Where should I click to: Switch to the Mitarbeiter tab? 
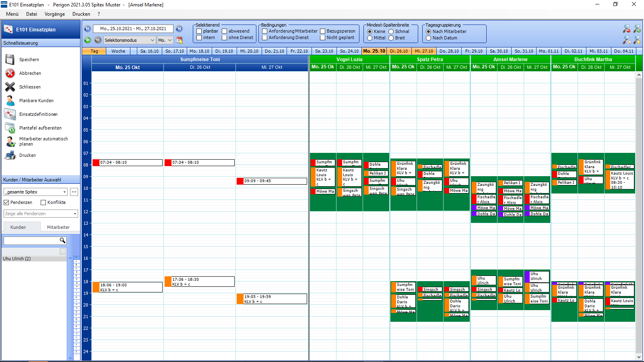[x=58, y=227]
